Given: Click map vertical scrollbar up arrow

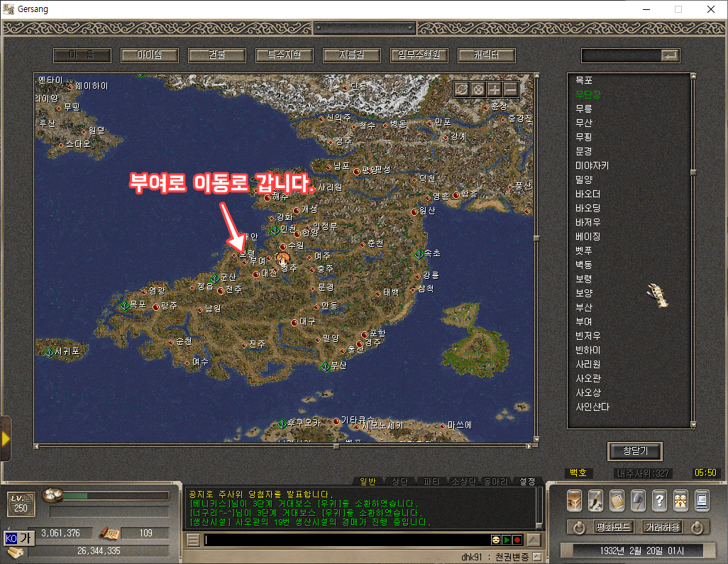Looking at the screenshot, I should (x=536, y=76).
